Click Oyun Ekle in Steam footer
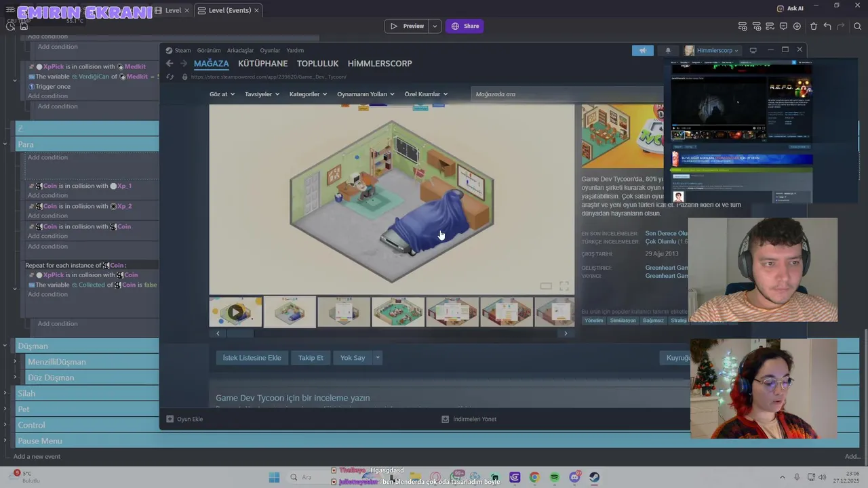The width and height of the screenshot is (868, 488). pyautogui.click(x=184, y=419)
